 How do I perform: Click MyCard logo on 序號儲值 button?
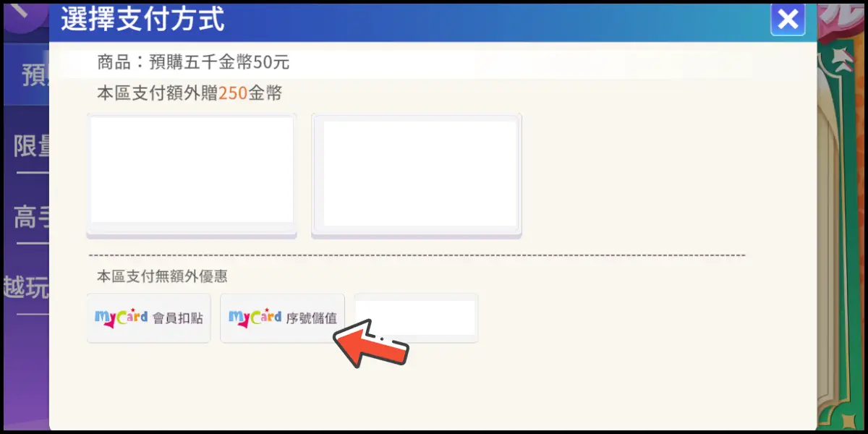pyautogui.click(x=255, y=318)
